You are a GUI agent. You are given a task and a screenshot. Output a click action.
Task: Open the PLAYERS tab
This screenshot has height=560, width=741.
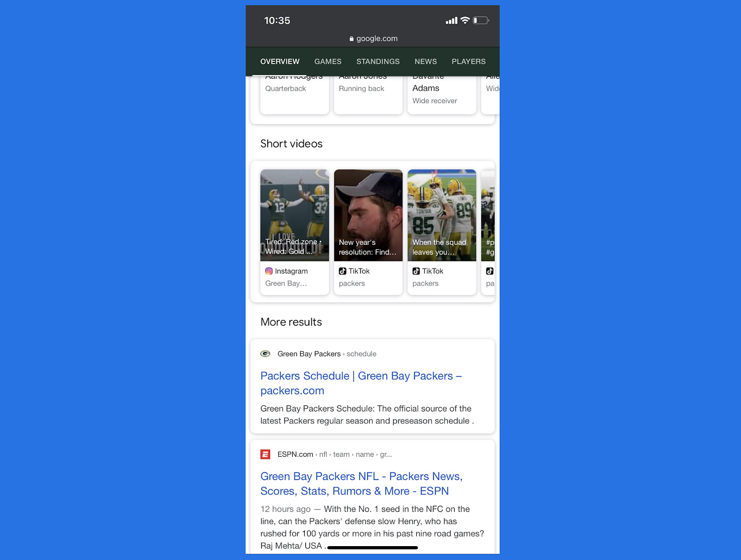pyautogui.click(x=468, y=61)
